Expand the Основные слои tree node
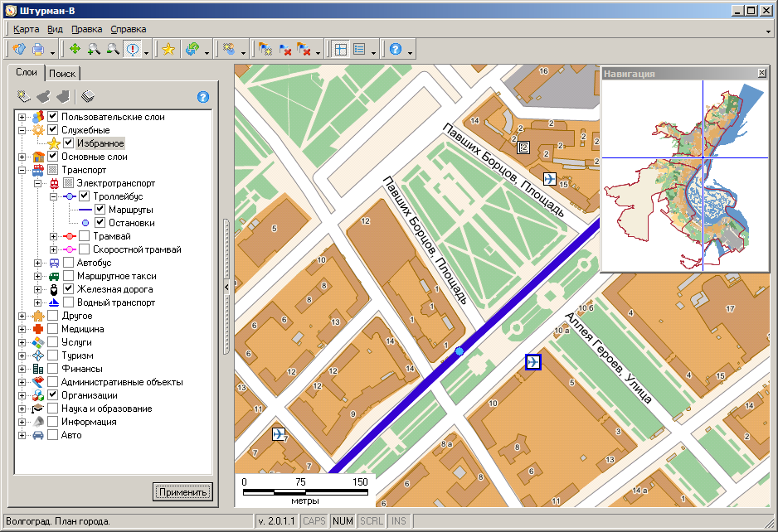The image size is (778, 532). coord(22,157)
